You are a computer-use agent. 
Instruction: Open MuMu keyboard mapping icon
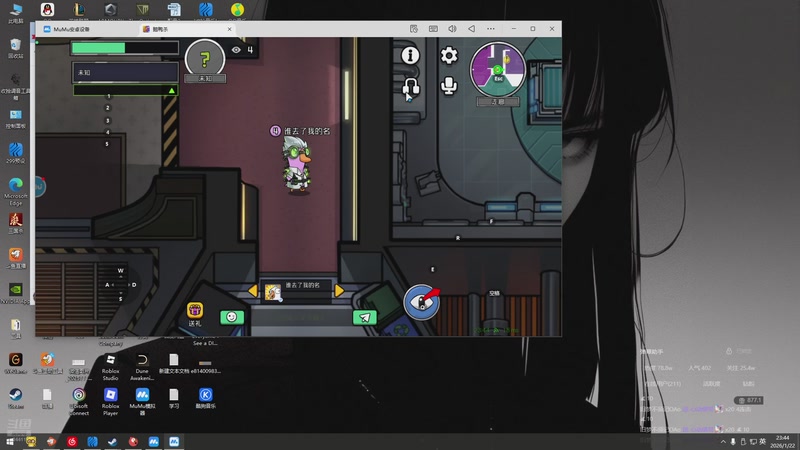tap(433, 29)
